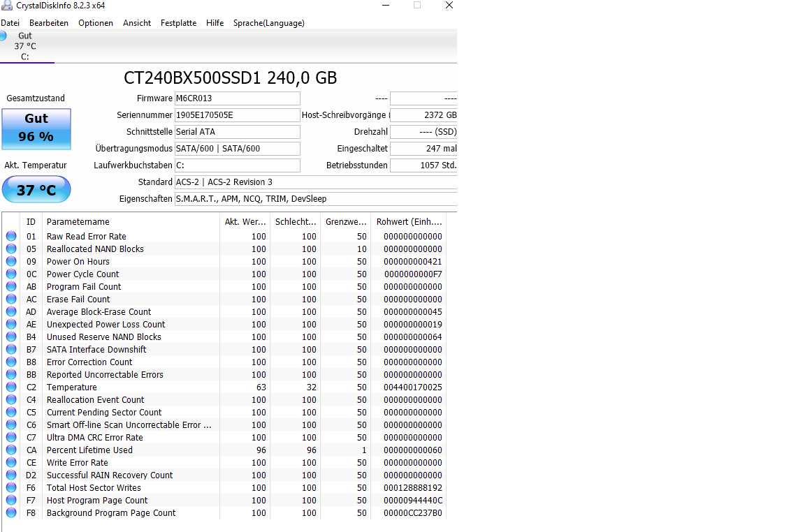805x532 pixels.
Task: Click the status orb for Reallocated NAND Blocks
Action: [x=11, y=249]
